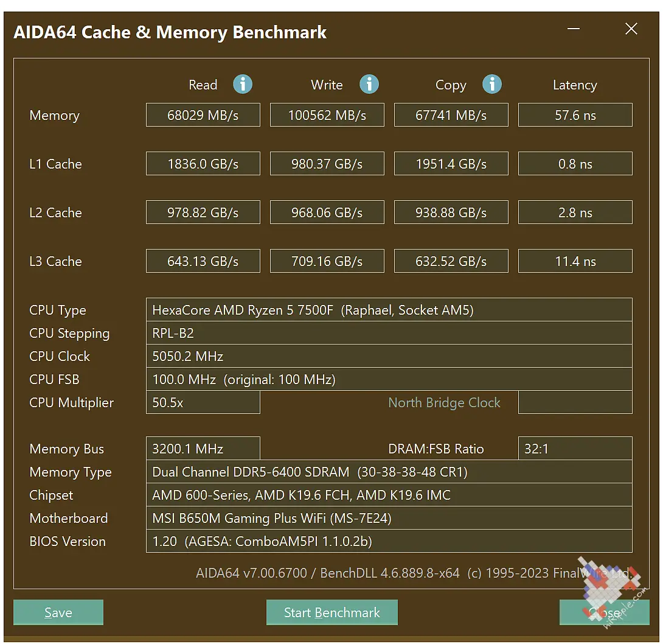Select Memory Read value 68029 MB/s
This screenshot has width=663, height=644.
tap(203, 114)
